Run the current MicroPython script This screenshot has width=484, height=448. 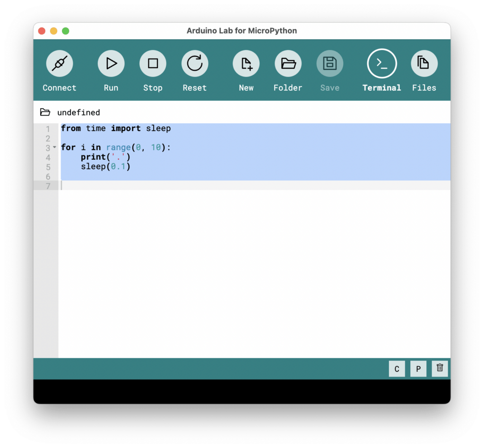(x=111, y=63)
